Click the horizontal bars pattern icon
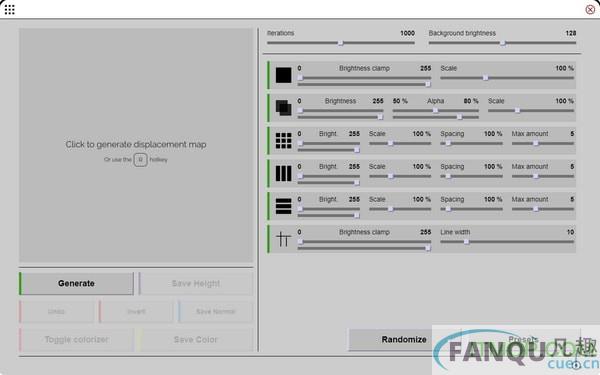600x375 pixels. click(284, 206)
